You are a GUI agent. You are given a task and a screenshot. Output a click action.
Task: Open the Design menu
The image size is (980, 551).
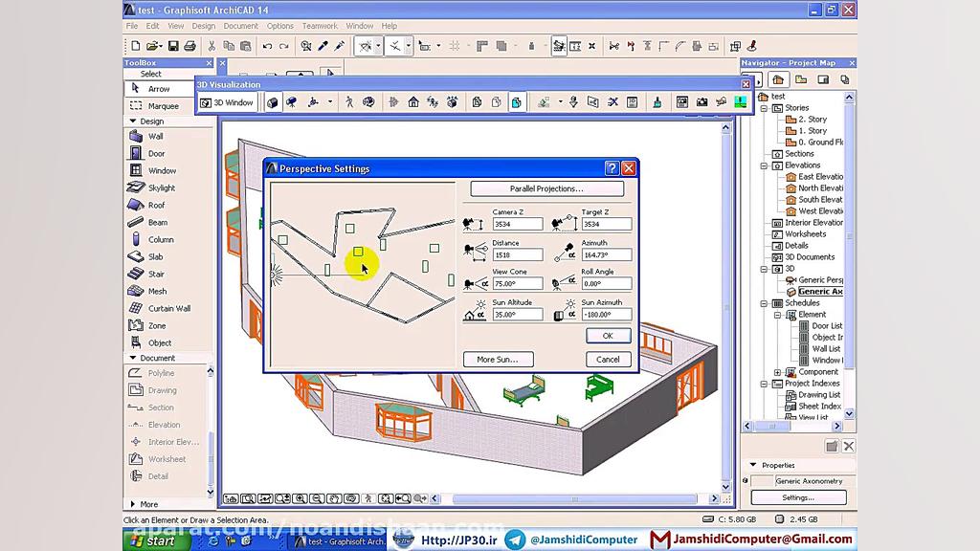203,26
